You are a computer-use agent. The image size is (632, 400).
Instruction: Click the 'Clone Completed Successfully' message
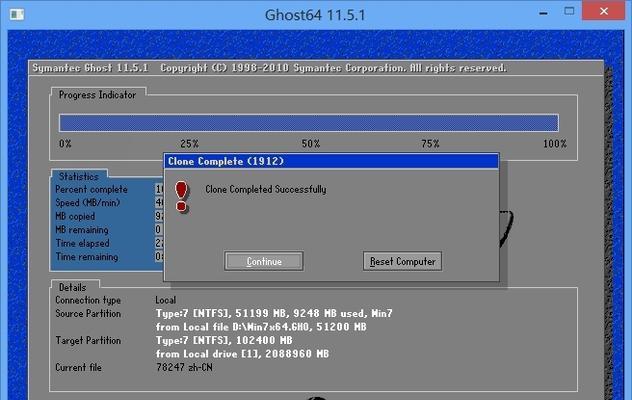[x=266, y=189]
